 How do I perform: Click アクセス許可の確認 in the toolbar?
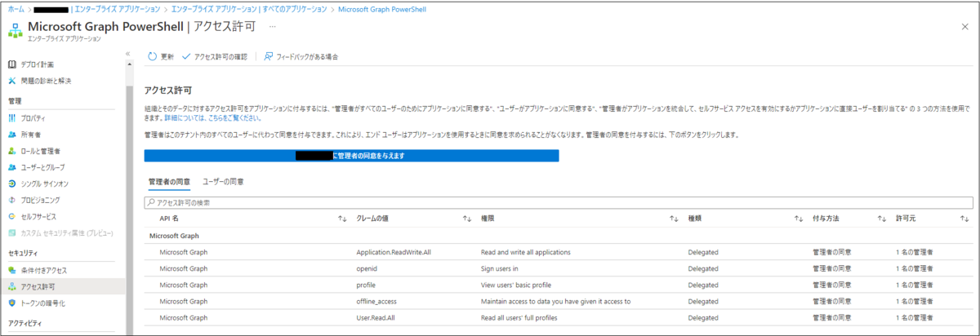215,56
